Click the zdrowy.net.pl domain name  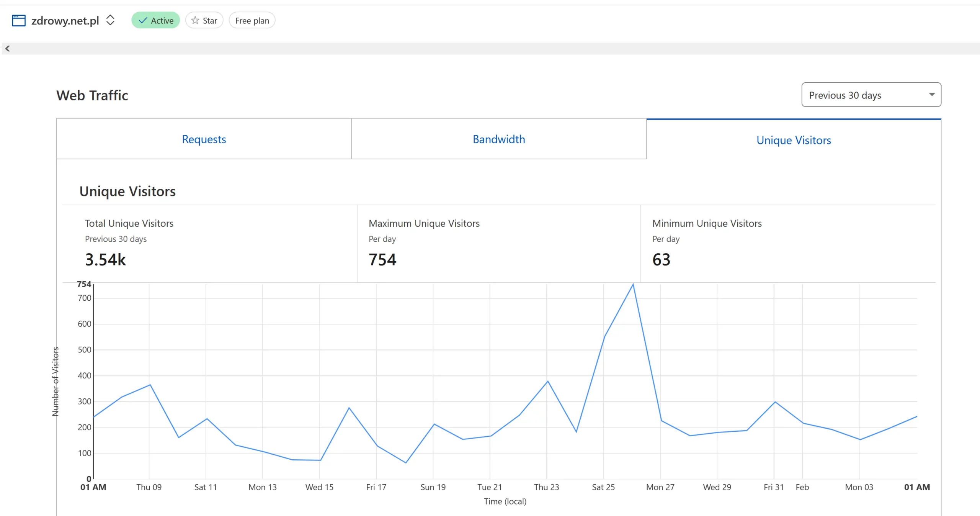point(65,21)
